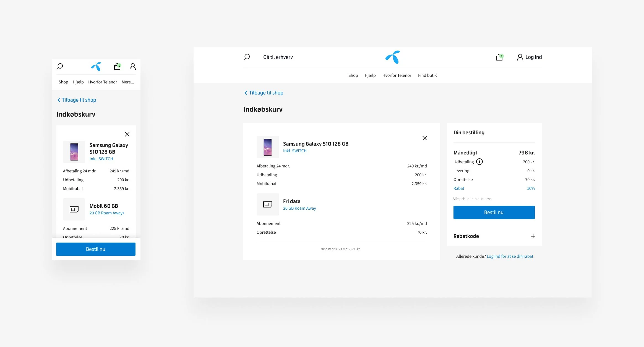Click Alle priser er inkl. moms note
The height and width of the screenshot is (347, 644).
pos(472,199)
